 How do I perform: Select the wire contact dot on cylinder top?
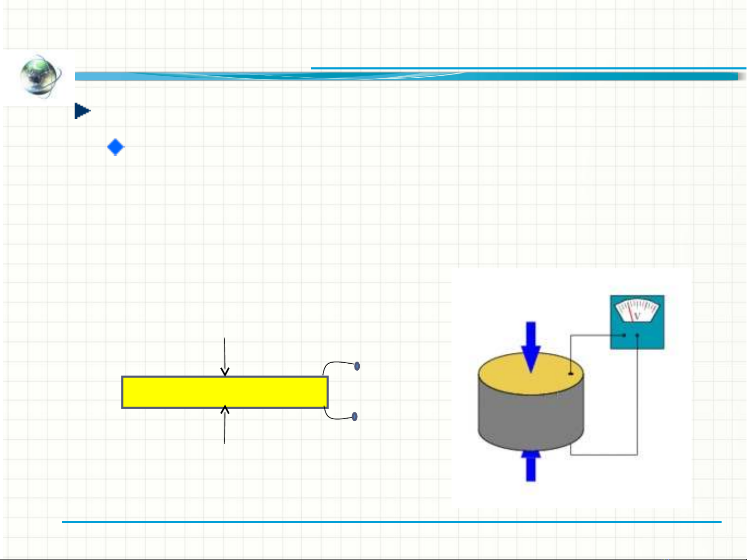pyautogui.click(x=570, y=374)
